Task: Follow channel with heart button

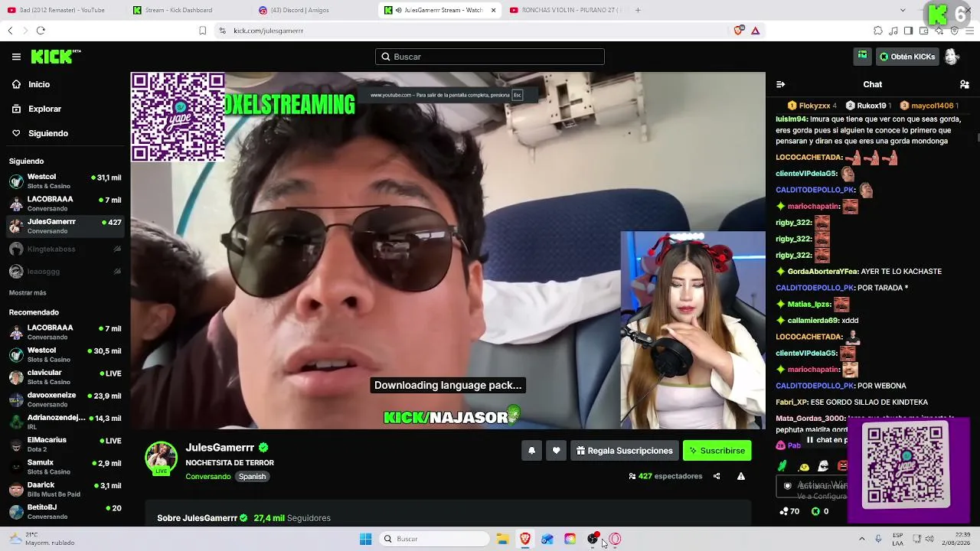Action: 557,451
